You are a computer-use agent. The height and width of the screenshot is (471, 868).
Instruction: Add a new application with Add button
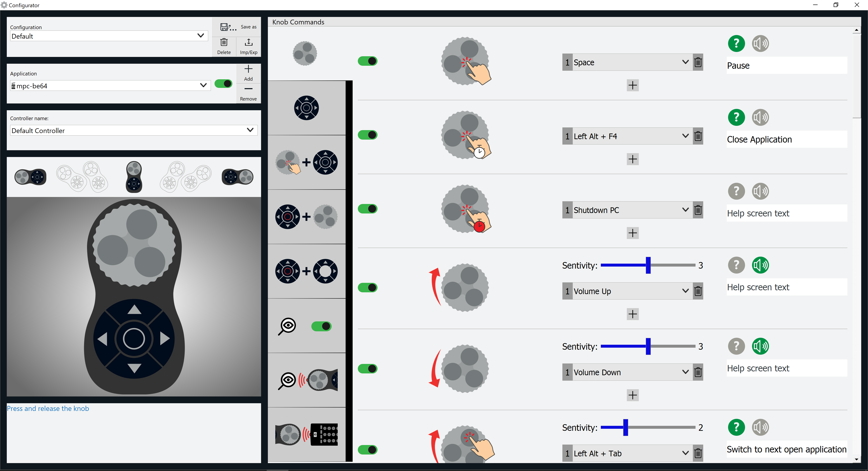(x=248, y=73)
